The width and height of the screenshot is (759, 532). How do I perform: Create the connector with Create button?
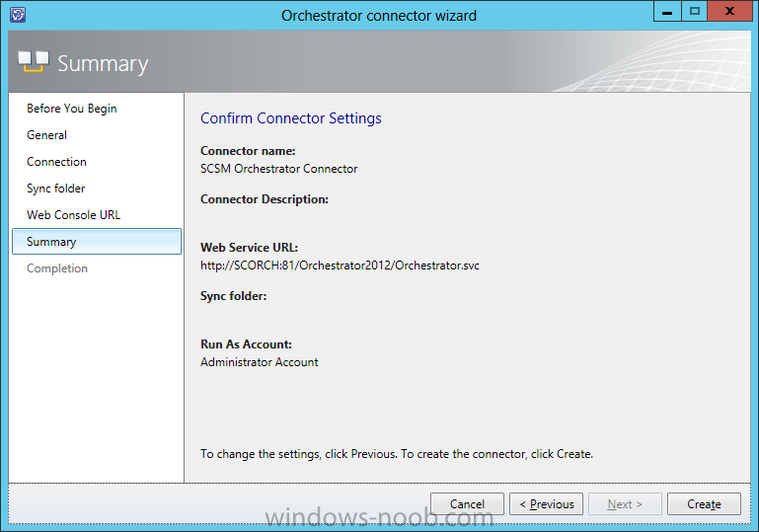704,504
